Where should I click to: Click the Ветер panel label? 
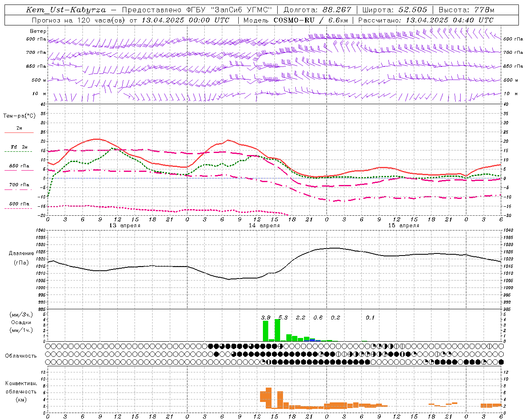click(38, 31)
